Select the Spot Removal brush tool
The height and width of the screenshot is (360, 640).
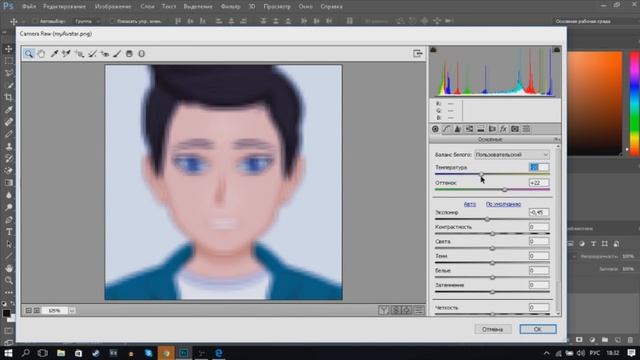click(92, 54)
